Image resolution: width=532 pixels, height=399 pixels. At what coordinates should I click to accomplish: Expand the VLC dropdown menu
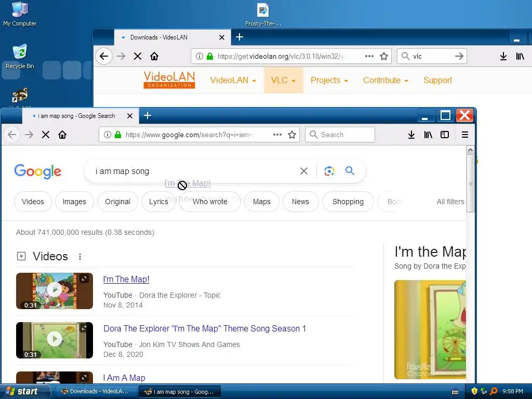tap(283, 80)
